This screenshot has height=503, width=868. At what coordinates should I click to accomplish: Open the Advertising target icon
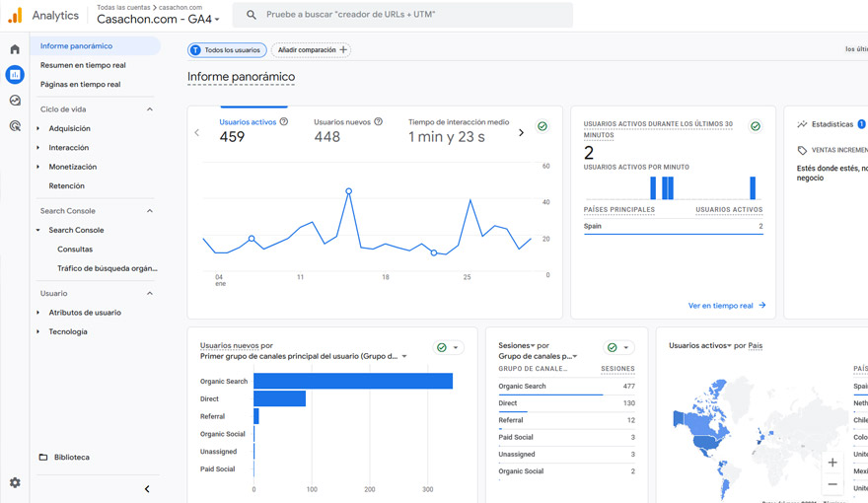(15, 126)
